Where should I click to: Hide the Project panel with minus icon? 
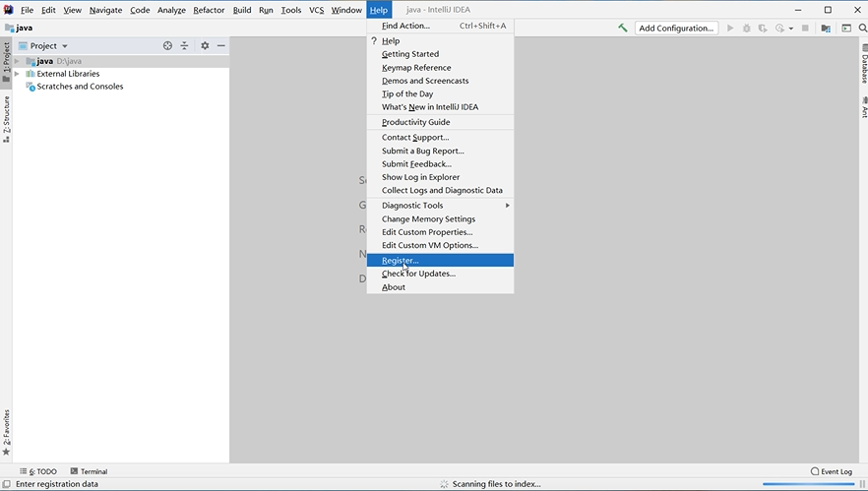pos(220,46)
